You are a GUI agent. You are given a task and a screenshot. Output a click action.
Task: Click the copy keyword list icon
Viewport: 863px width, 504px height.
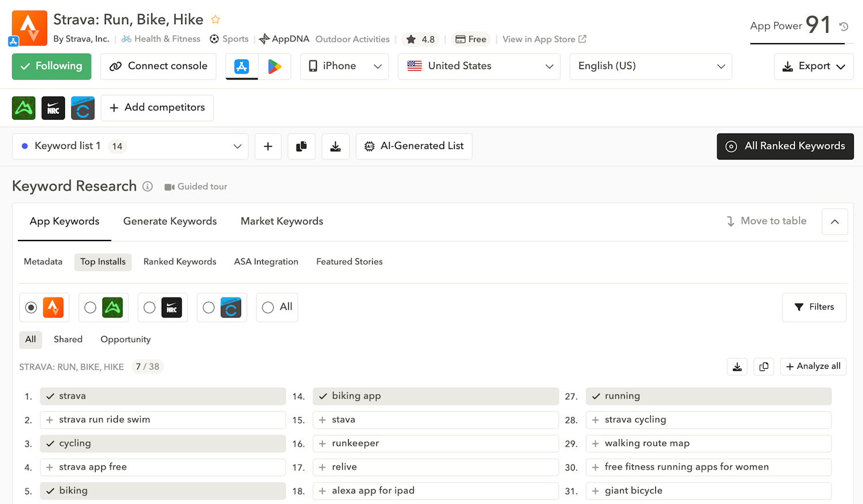coord(301,147)
